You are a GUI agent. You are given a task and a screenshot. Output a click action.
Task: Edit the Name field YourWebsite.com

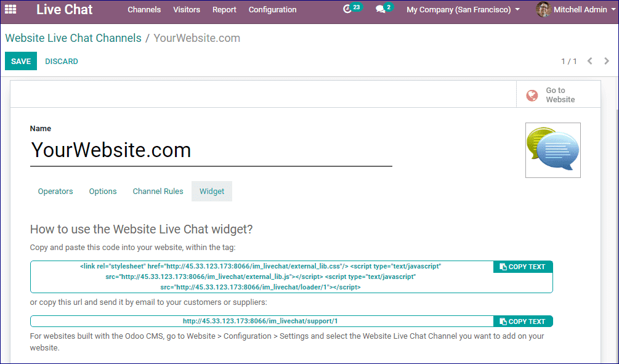pos(211,150)
